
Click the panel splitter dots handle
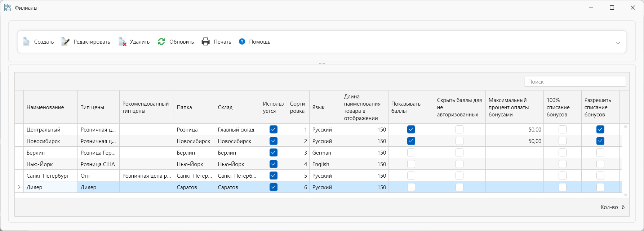tap(322, 63)
